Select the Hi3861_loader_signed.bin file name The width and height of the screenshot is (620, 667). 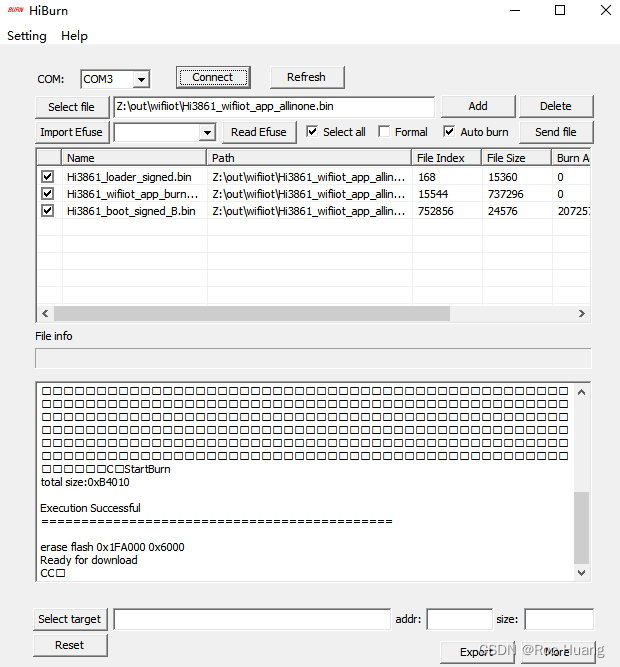tap(129, 177)
